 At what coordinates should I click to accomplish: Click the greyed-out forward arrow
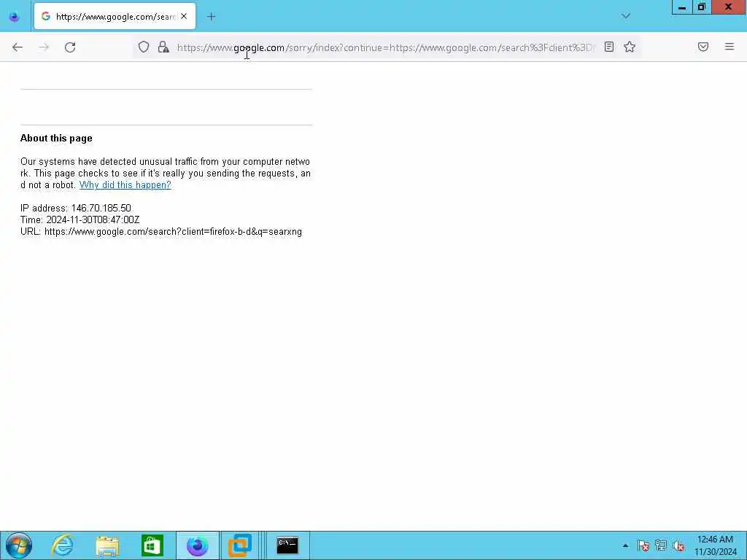pos(44,47)
